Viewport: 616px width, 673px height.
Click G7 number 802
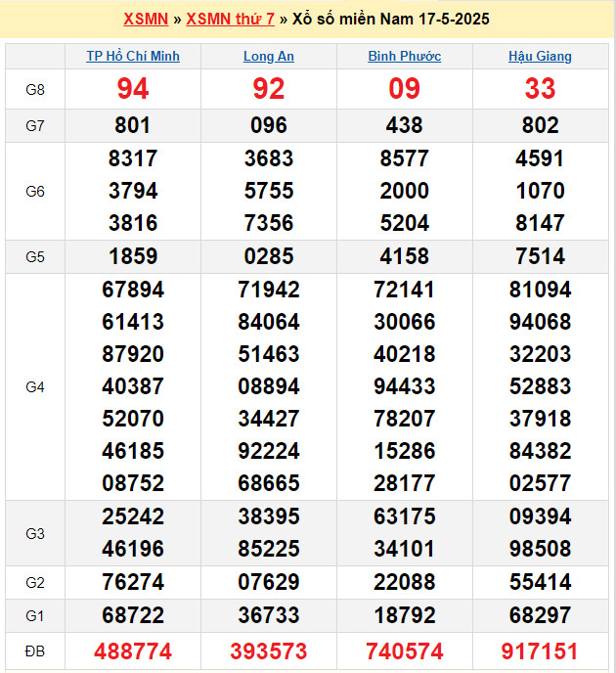click(540, 125)
